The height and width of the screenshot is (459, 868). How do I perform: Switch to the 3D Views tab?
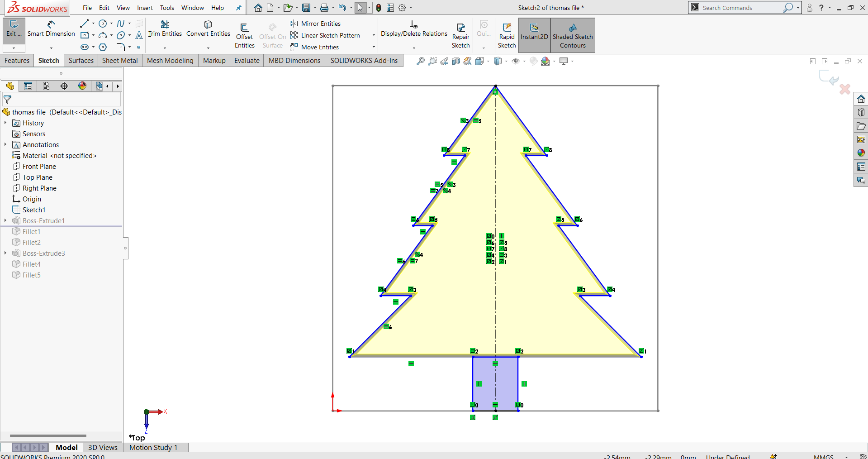(103, 447)
